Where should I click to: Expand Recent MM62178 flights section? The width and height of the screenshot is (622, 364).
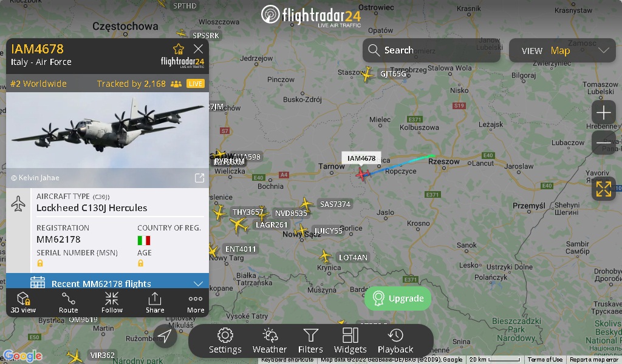coord(108,282)
